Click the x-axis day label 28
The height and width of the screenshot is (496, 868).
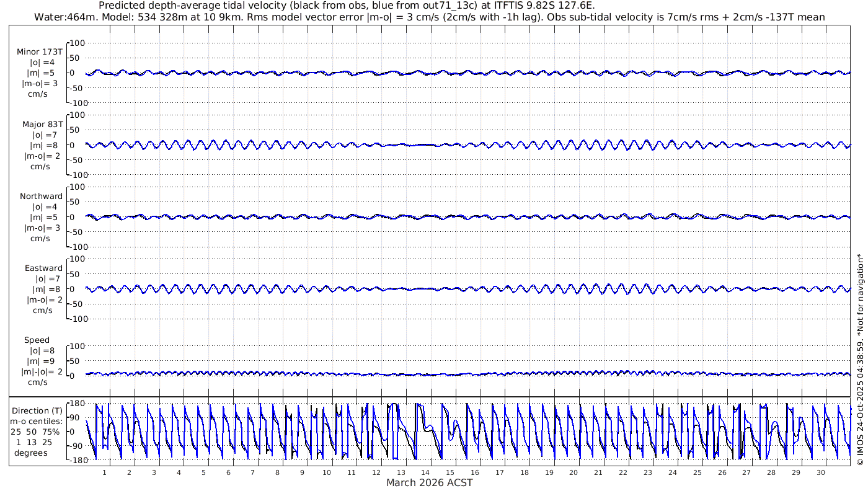[771, 472]
